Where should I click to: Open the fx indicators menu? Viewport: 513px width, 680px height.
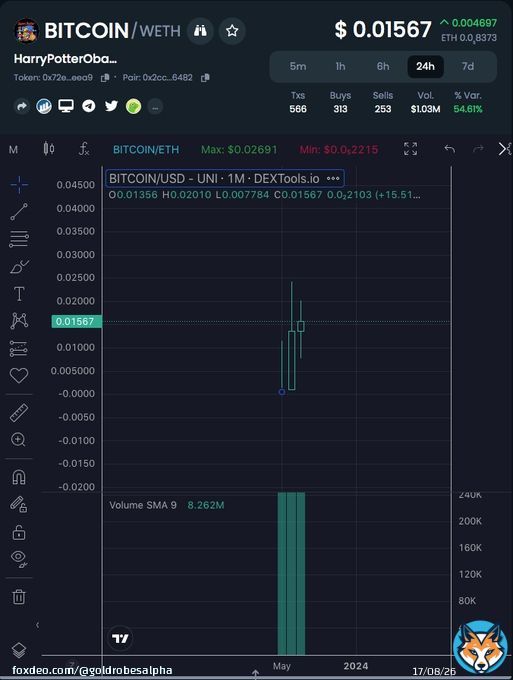coord(84,149)
